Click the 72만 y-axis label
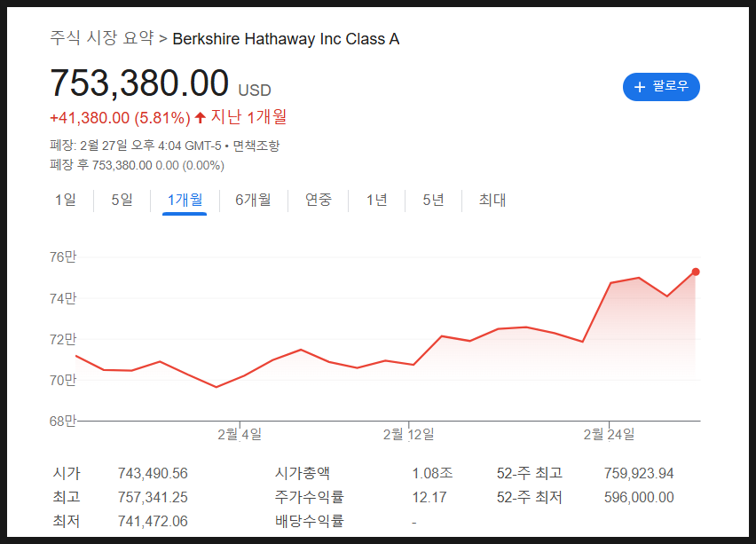Viewport: 756px width, 544px height. [63, 340]
